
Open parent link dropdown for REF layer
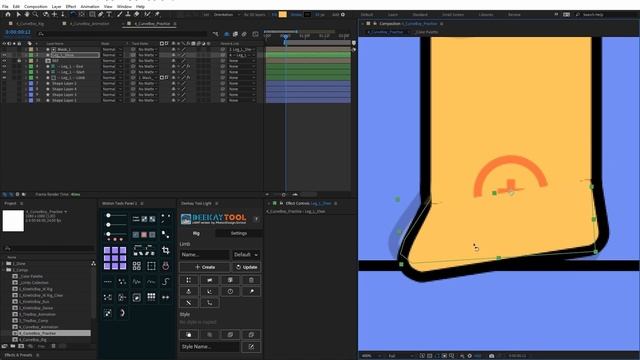(x=242, y=60)
